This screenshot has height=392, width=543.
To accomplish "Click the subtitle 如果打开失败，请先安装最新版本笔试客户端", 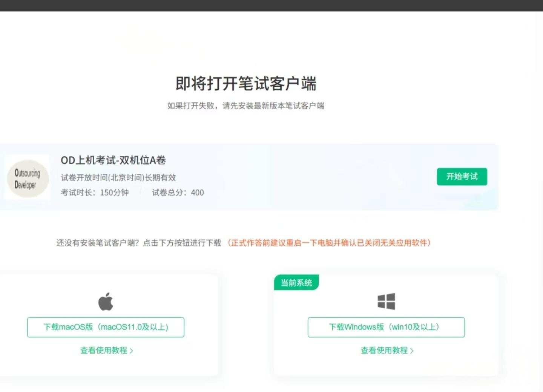I will tap(246, 106).
